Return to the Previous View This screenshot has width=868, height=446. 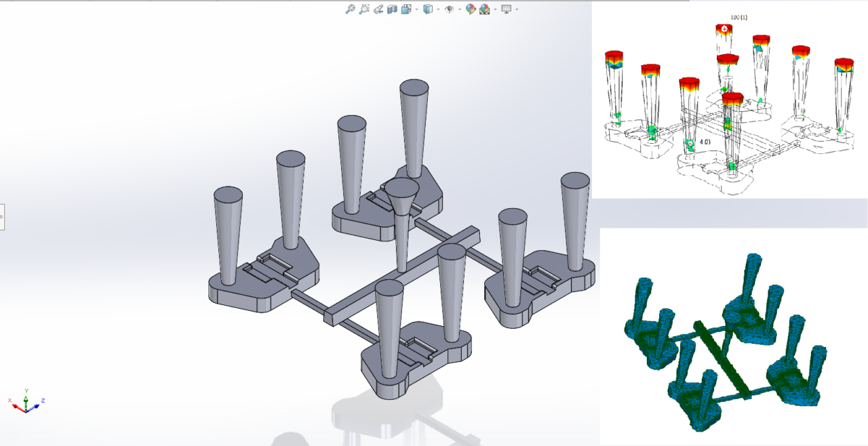(378, 9)
